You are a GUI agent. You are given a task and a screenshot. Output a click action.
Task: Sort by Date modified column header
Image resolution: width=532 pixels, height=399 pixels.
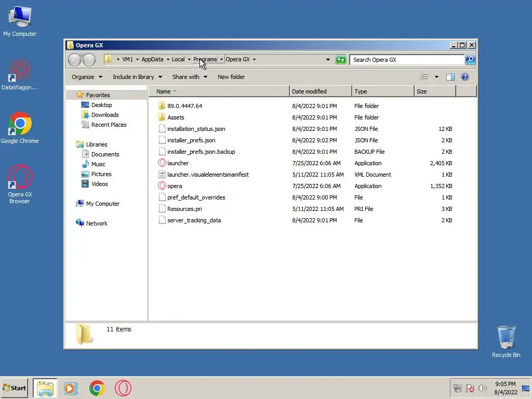point(321,91)
